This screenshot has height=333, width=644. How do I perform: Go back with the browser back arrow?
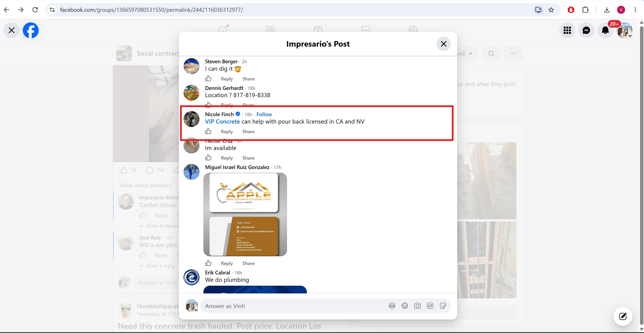click(7, 10)
